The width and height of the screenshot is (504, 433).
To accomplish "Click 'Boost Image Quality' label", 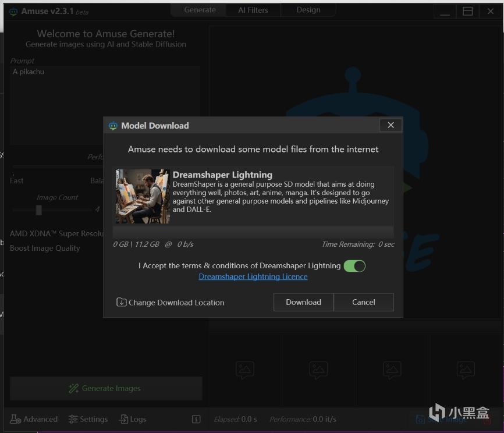I will (x=45, y=248).
